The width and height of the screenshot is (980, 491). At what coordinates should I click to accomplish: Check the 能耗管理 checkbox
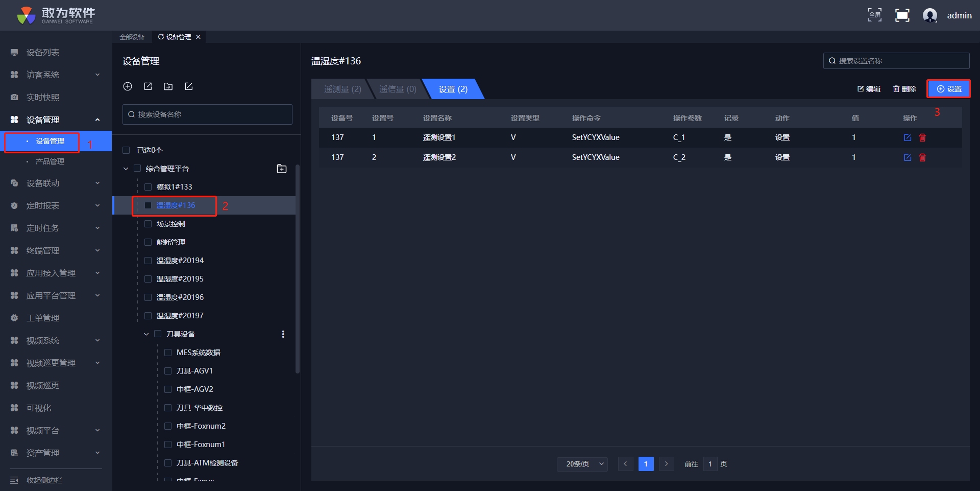tap(148, 242)
